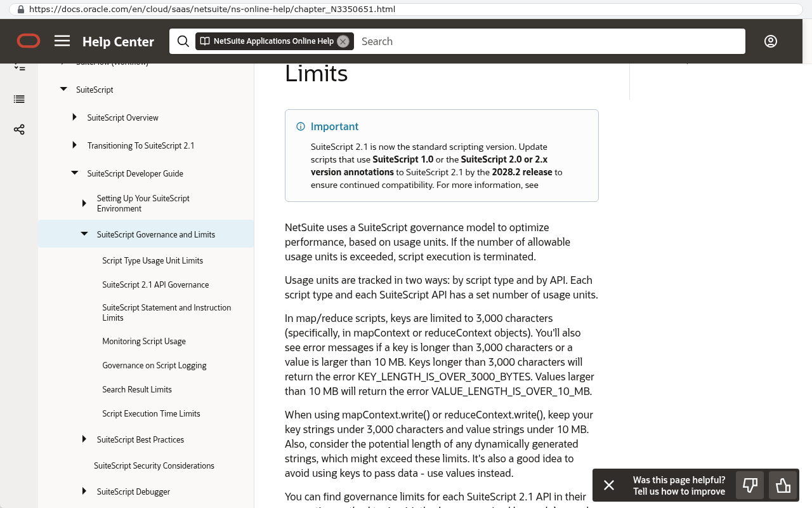
Task: Expand the SuiteScript Debugger node
Action: pyautogui.click(x=84, y=491)
